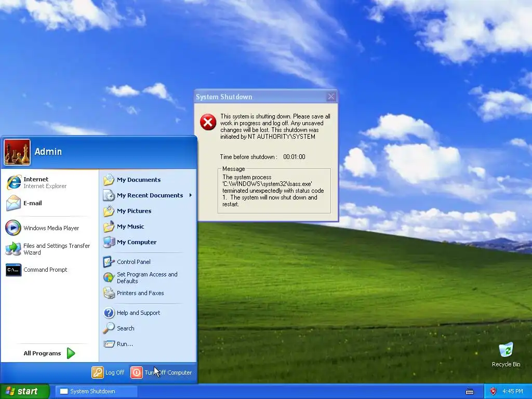Choose Help and Support menu text
Image resolution: width=532 pixels, height=399 pixels.
pyautogui.click(x=138, y=313)
